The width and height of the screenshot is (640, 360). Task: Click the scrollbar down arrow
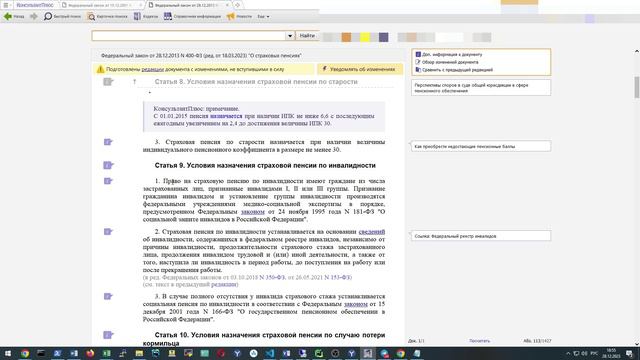tap(637, 344)
